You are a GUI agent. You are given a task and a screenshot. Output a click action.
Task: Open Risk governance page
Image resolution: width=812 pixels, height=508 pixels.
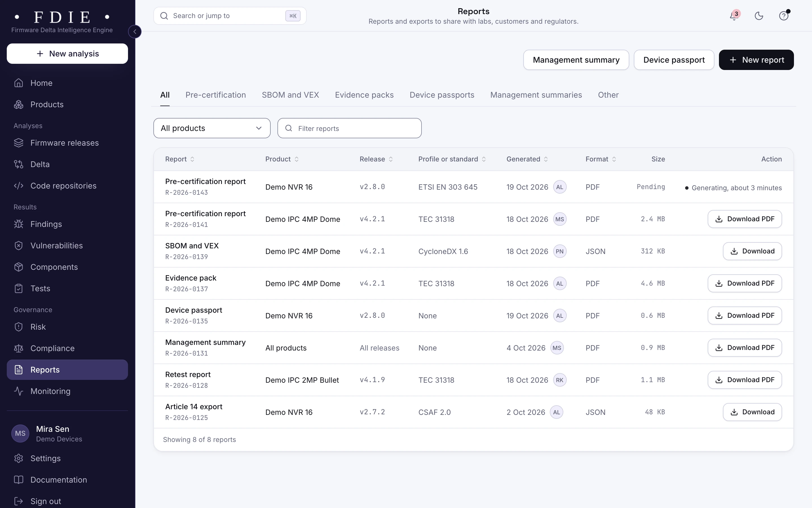coord(67,327)
